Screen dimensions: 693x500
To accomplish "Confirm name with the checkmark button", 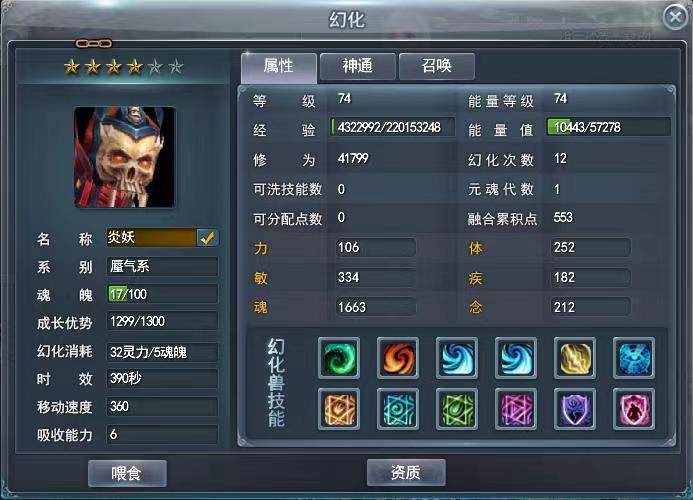I will click(x=207, y=238).
